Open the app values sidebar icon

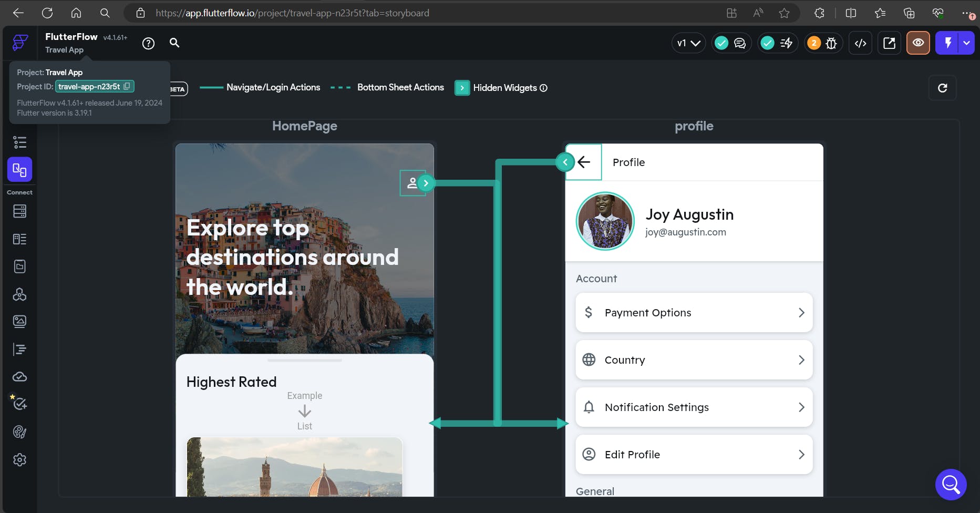click(x=20, y=266)
